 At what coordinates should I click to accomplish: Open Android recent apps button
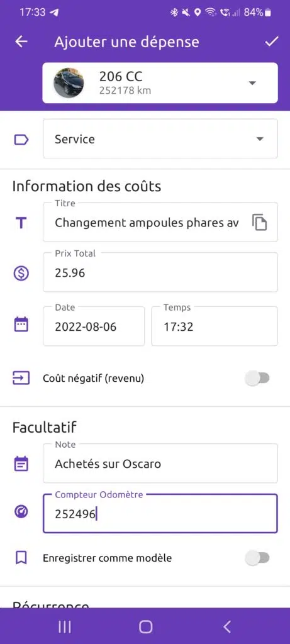point(65,626)
